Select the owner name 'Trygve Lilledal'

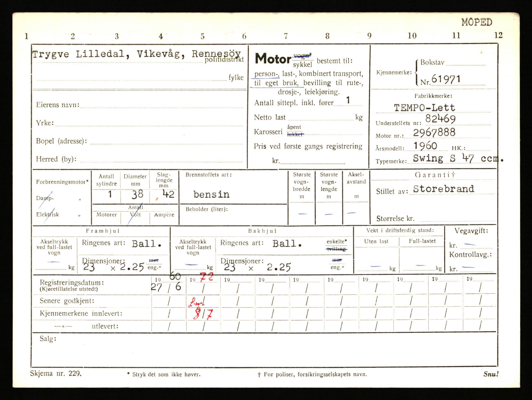(x=78, y=54)
